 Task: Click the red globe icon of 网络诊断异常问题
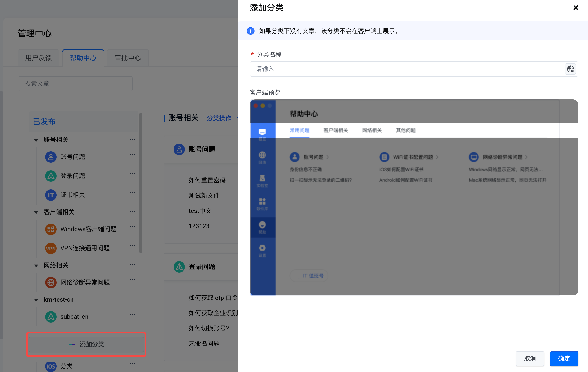(x=51, y=282)
